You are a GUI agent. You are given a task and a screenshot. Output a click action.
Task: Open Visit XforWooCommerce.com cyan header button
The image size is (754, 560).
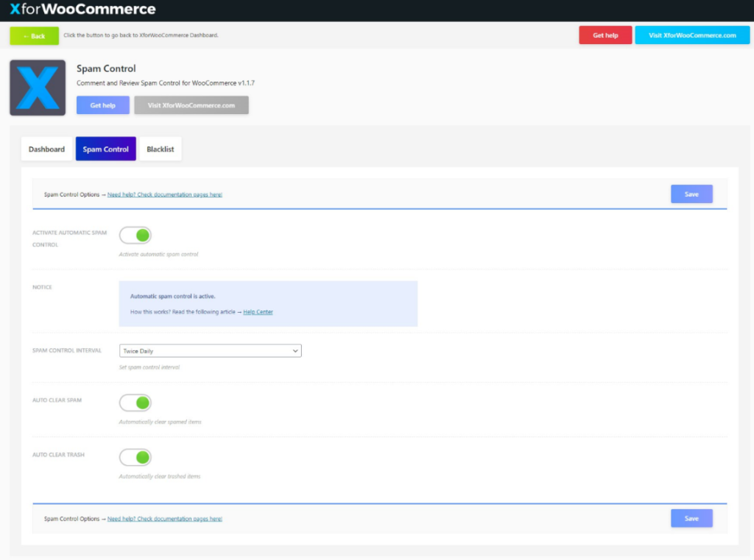692,35
